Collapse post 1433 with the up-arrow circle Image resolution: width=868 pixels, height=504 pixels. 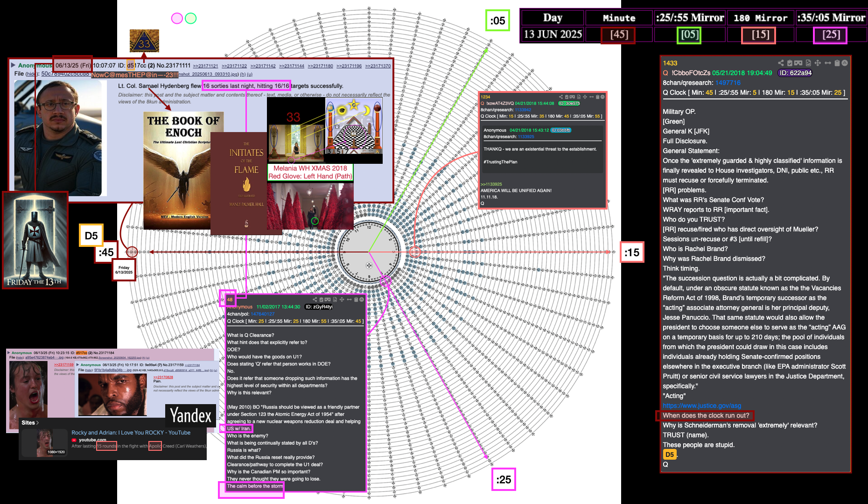[x=845, y=63]
